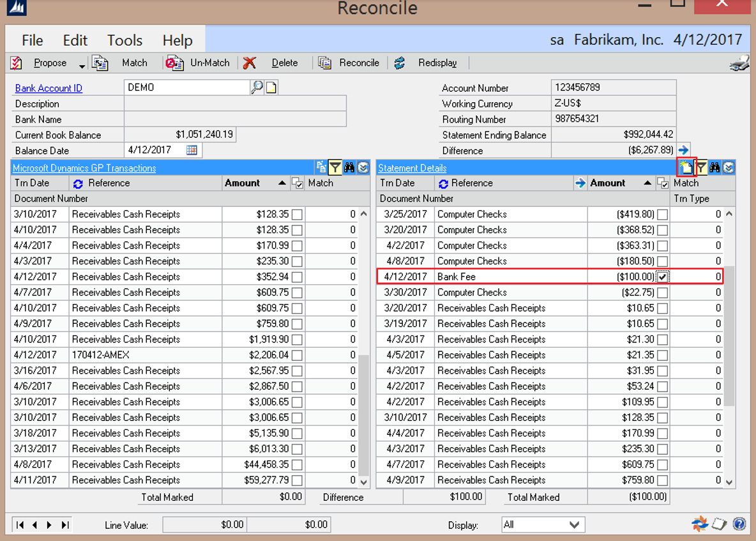Check match box for $44,458.35 cash receipt

click(297, 464)
